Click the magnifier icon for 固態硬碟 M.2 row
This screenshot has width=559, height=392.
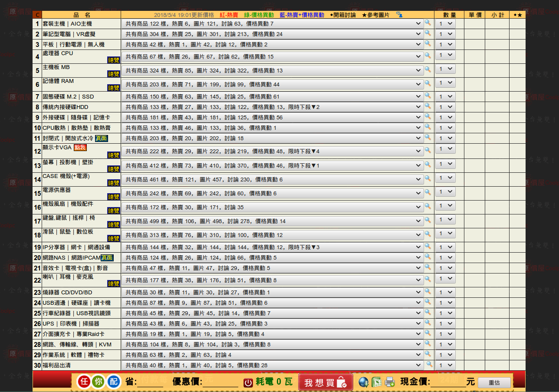[x=427, y=96]
